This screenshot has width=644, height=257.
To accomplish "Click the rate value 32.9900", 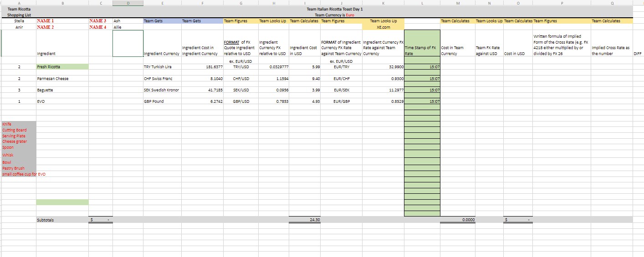I will [x=383, y=67].
